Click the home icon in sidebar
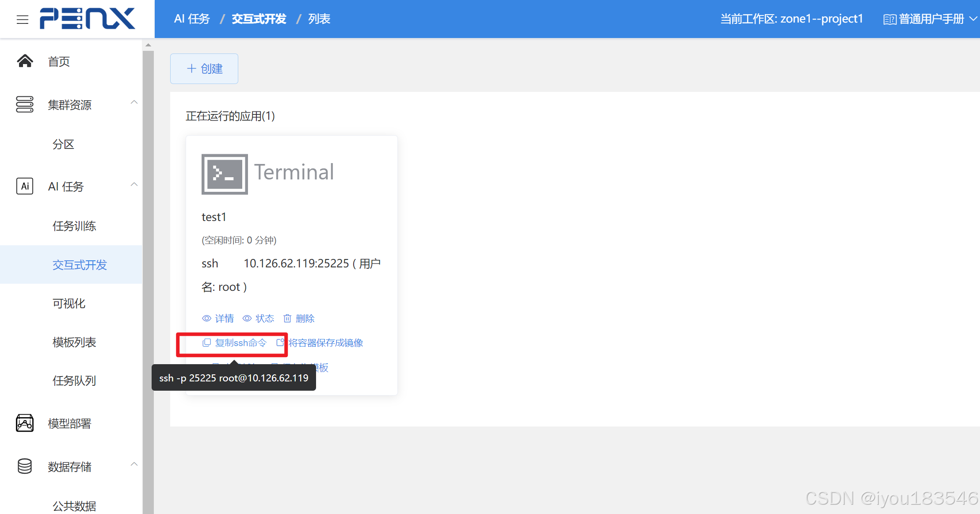This screenshot has height=514, width=980. (25, 61)
